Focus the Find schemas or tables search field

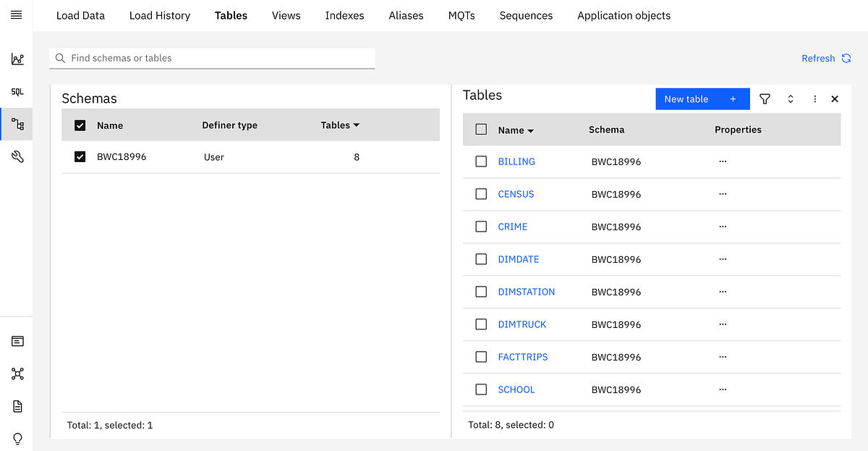point(217,58)
